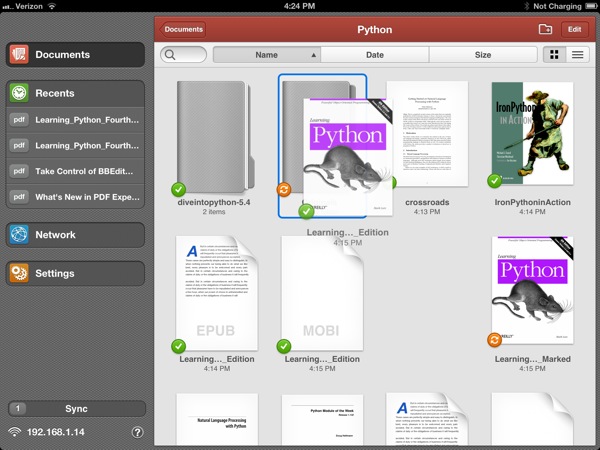Open the EPUB Learning..._Edition file

pos(217,293)
